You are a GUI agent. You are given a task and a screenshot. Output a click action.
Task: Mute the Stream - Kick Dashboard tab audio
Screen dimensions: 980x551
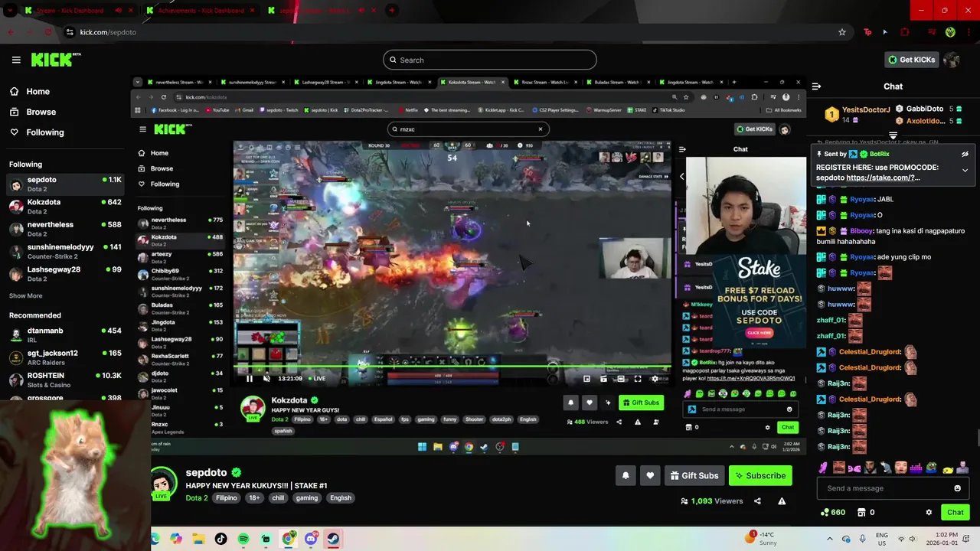click(x=118, y=11)
